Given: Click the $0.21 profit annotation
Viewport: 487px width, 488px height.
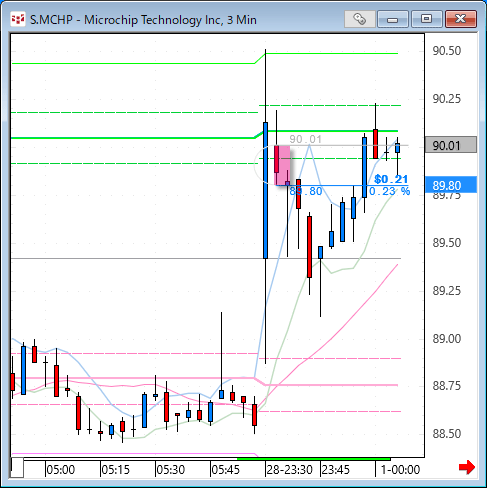Looking at the screenshot, I should click(391, 179).
